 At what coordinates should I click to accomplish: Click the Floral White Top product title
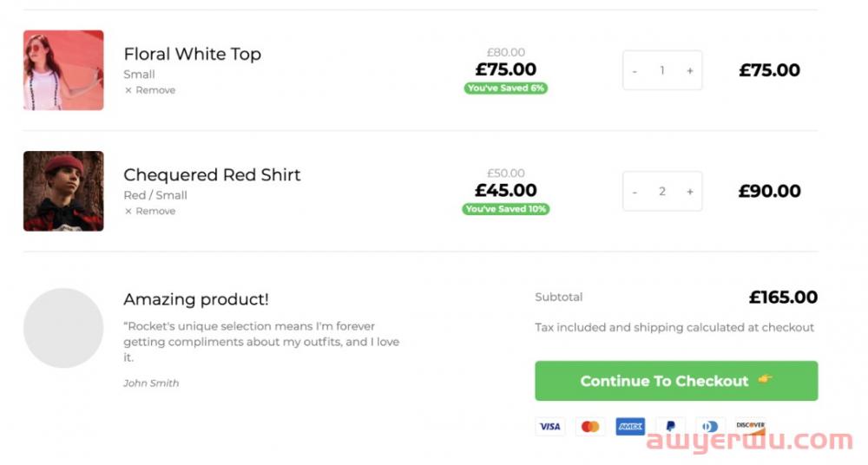[x=192, y=54]
